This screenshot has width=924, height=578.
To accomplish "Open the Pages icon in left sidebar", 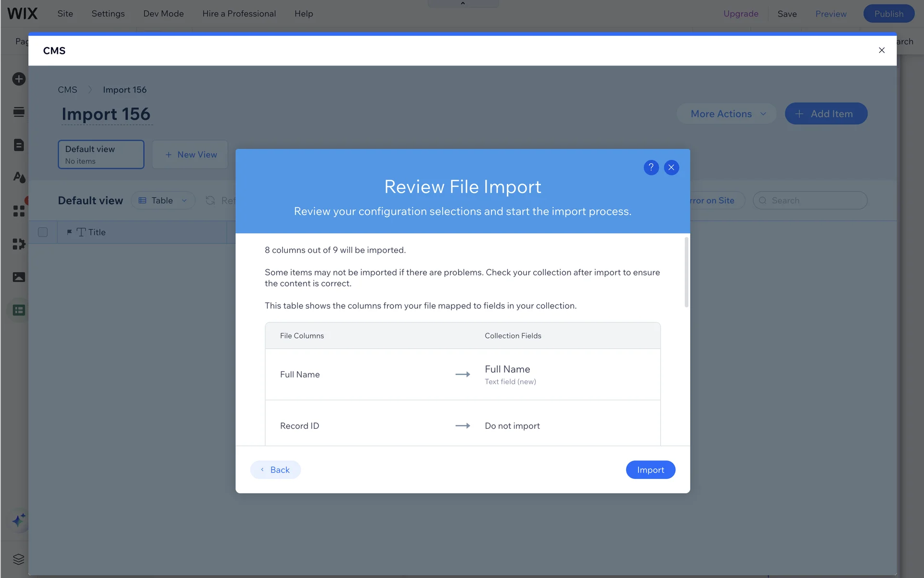I will point(19,145).
